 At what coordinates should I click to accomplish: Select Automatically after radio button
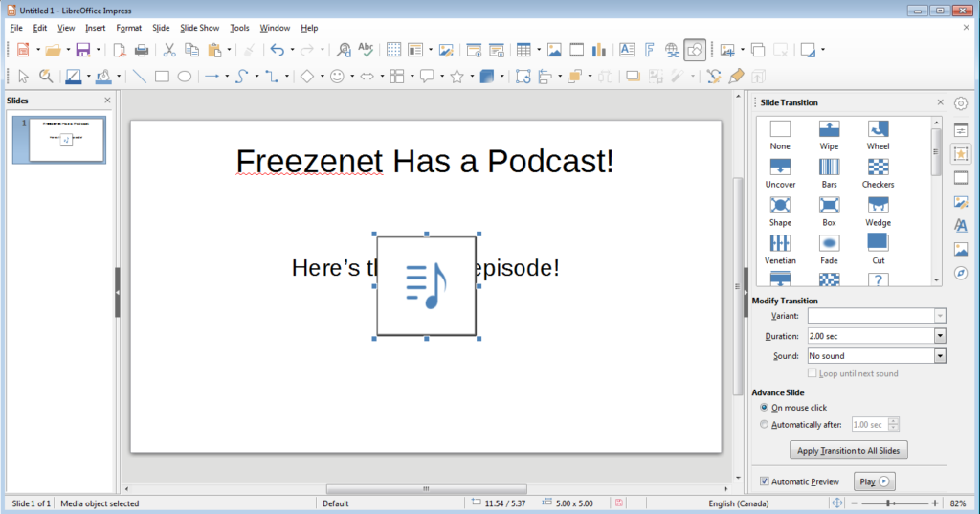[x=764, y=425]
